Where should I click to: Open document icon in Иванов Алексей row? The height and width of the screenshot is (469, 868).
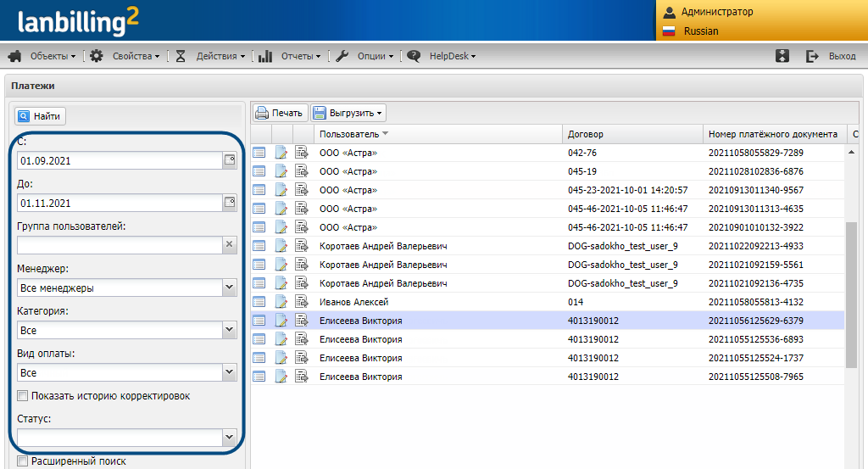(x=302, y=302)
